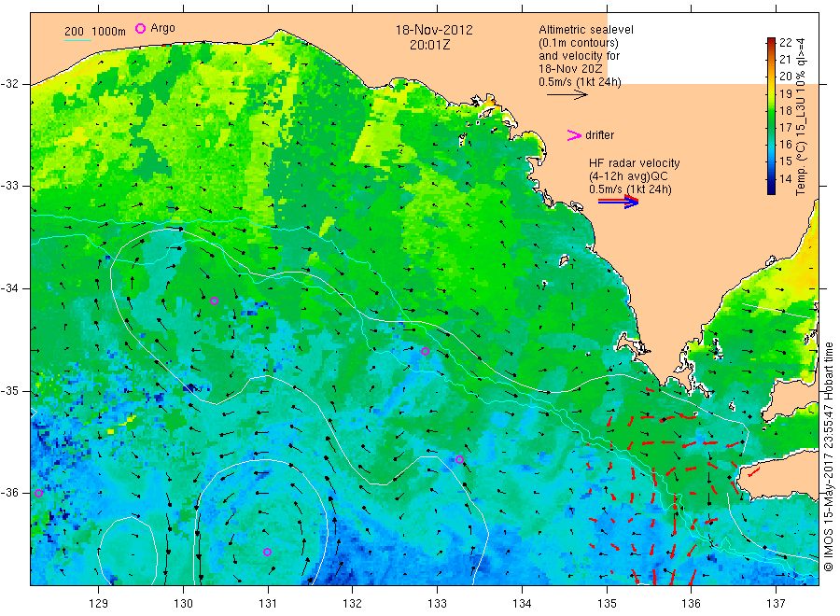Screen dimensions: 840x616
Task: Click the 'Argo' legend label
Action: [x=162, y=28]
